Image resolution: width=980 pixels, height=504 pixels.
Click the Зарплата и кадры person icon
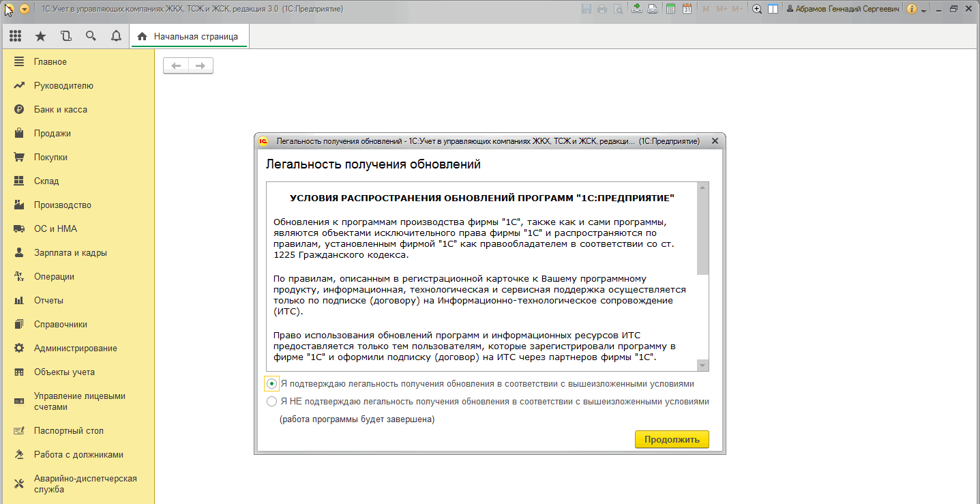tap(20, 252)
